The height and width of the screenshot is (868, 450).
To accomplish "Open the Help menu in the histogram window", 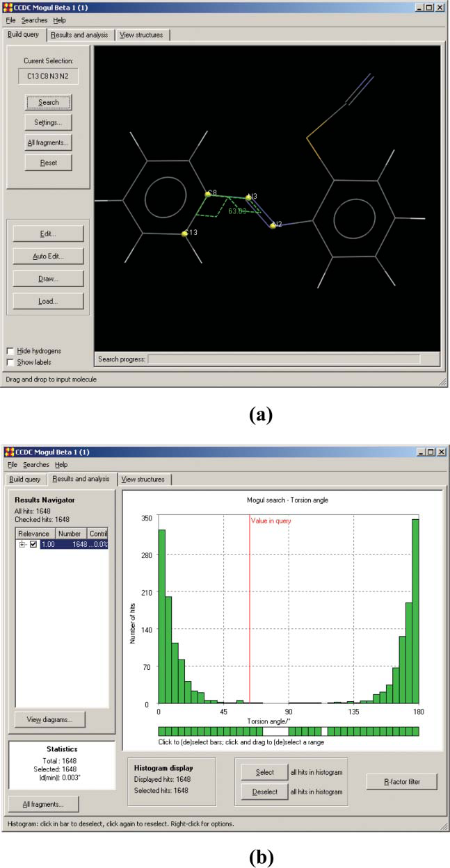I will 60,464.
